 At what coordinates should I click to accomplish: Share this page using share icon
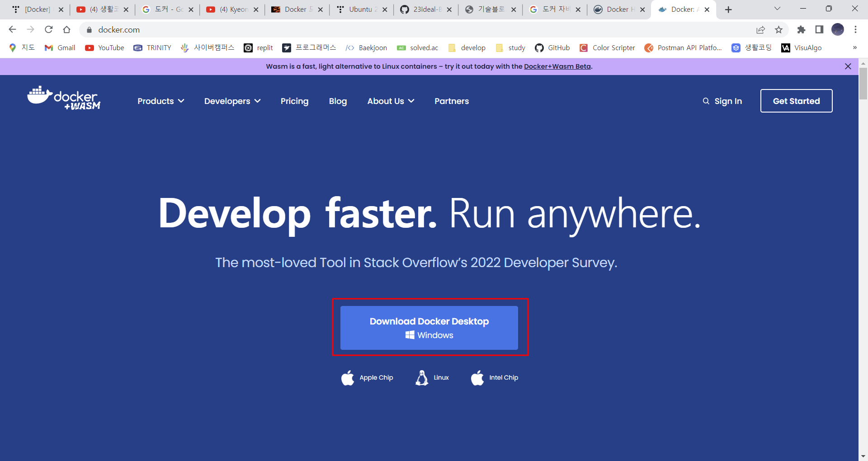coord(760,29)
